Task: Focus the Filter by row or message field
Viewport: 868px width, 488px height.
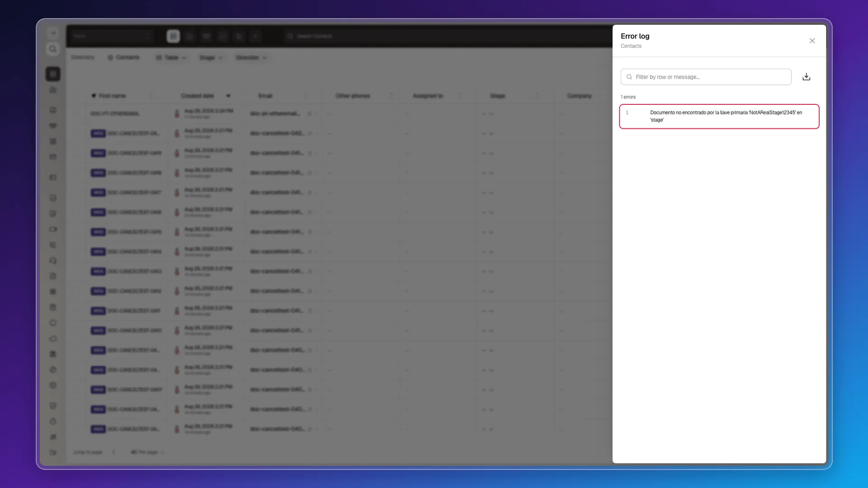Action: tap(706, 77)
